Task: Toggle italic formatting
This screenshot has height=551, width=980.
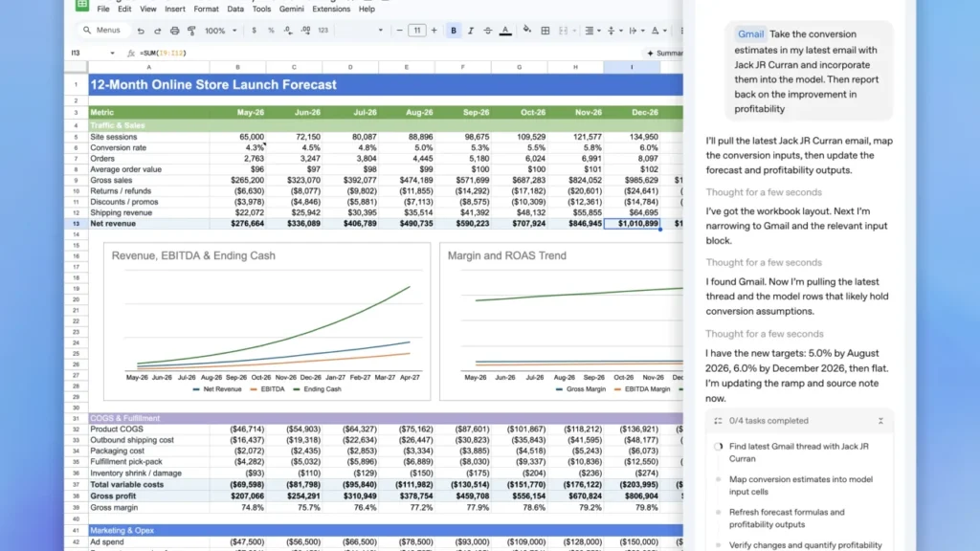Action: [469, 31]
